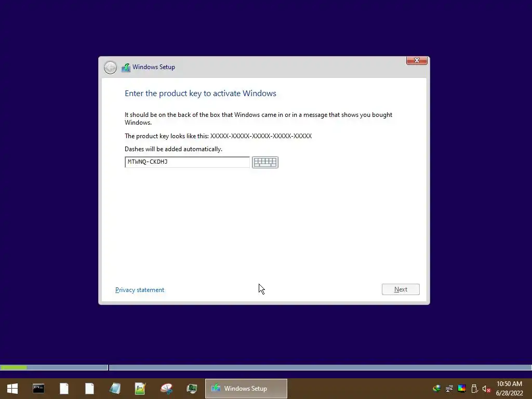Open the network tray icon
This screenshot has width=532, height=399.
pyautogui.click(x=449, y=389)
